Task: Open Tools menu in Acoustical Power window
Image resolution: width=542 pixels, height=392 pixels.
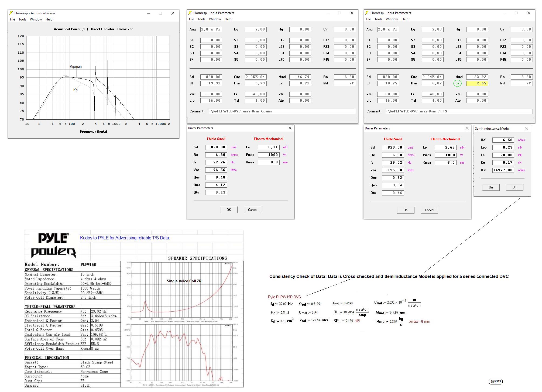Action: click(x=22, y=19)
